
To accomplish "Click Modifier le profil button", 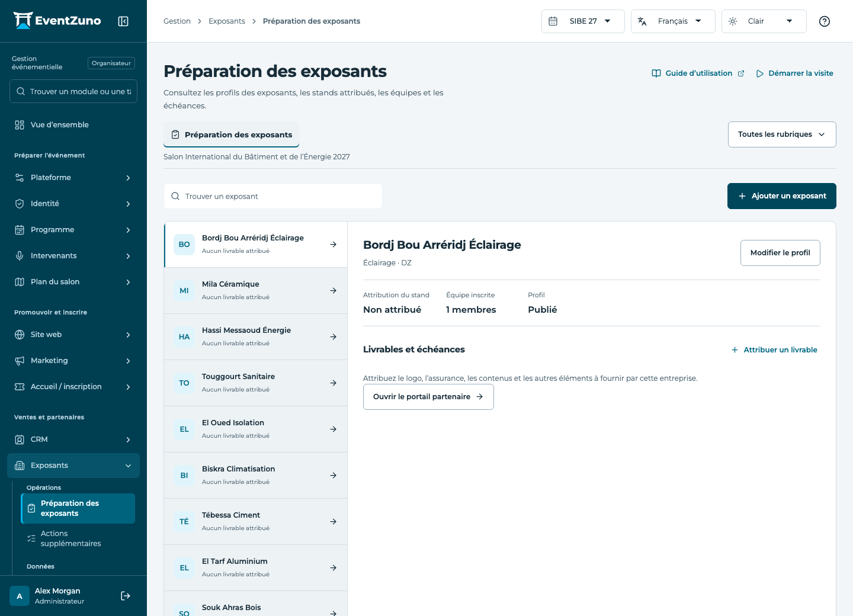I will pos(780,253).
